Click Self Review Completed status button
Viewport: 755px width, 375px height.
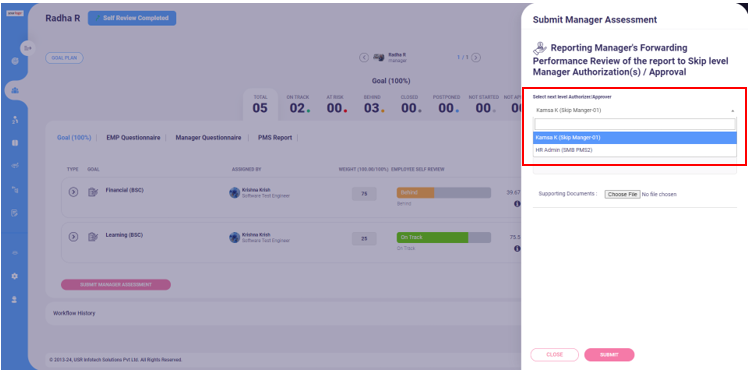pyautogui.click(x=132, y=18)
